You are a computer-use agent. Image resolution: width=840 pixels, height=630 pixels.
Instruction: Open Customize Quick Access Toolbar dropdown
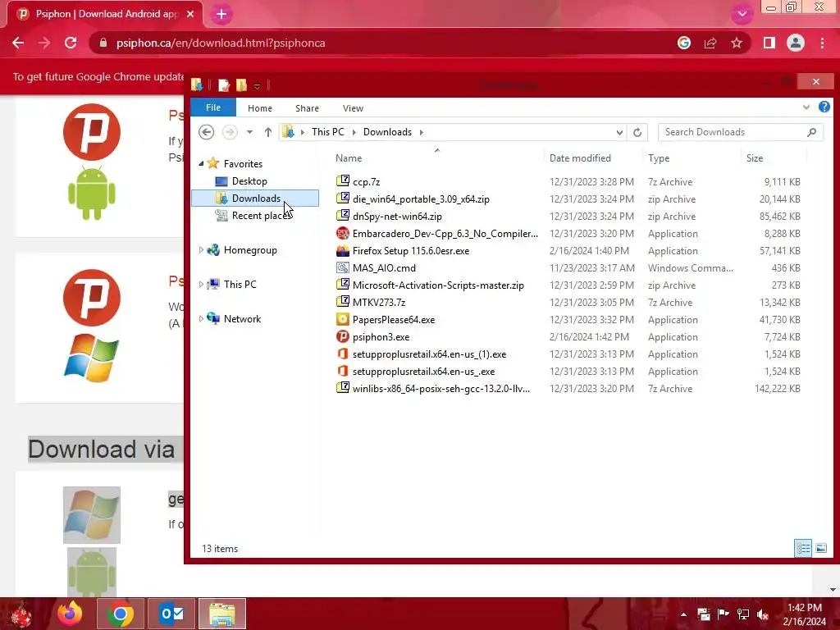coord(257,85)
